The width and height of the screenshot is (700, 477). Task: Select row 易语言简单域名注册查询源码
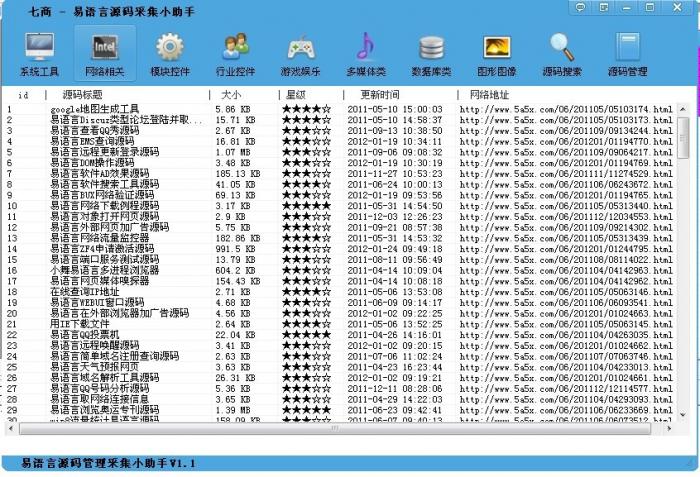point(339,356)
